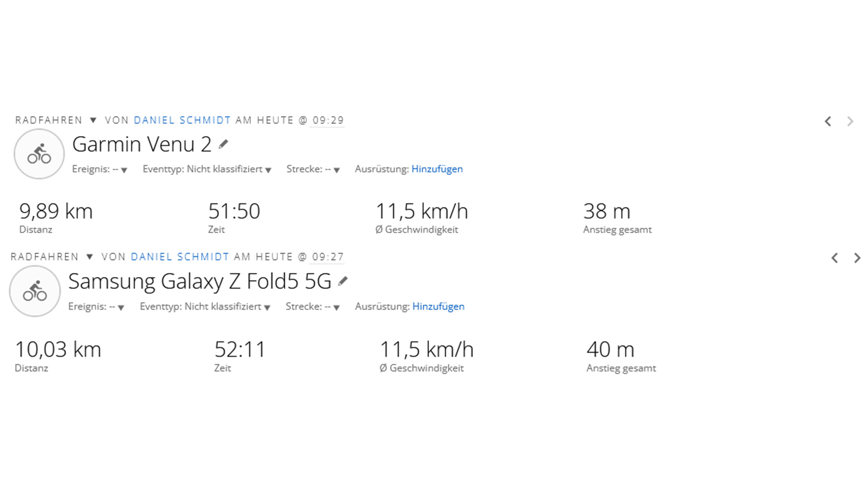Screen dimensions: 868x488
Task: Click cycling activity icon for Garmin Venu 2
Action: pos(39,154)
